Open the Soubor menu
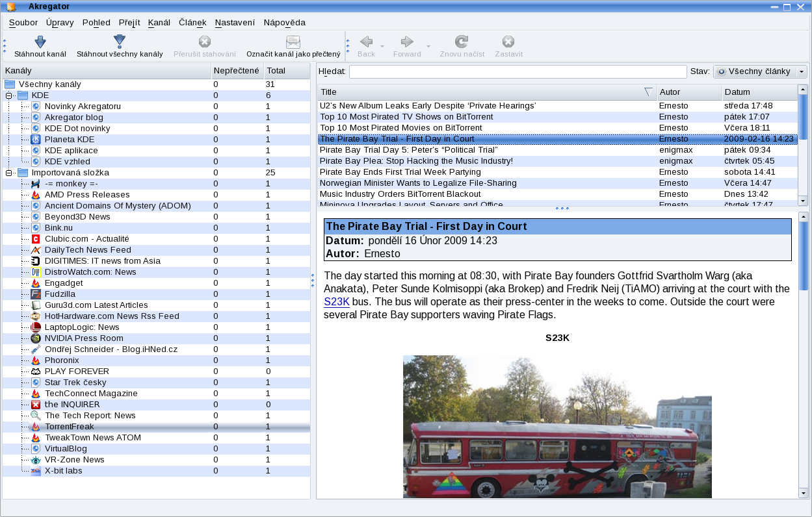This screenshot has width=812, height=517. click(x=23, y=22)
